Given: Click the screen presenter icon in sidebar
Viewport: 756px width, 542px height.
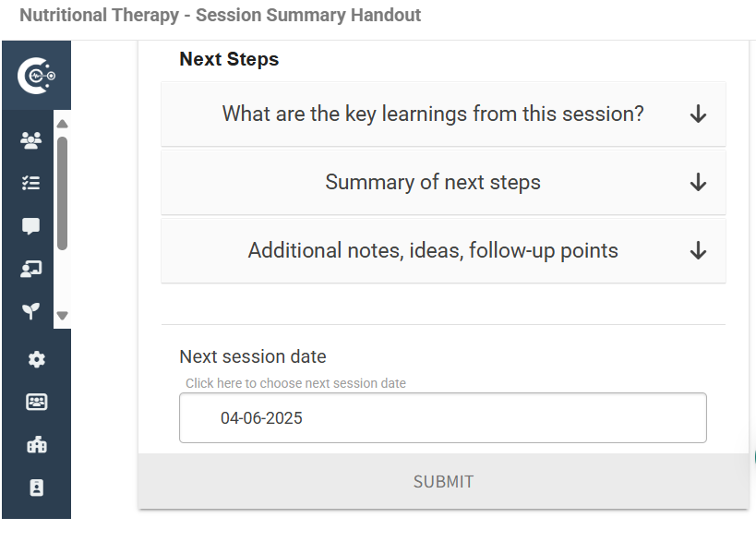Looking at the screenshot, I should coord(31,269).
